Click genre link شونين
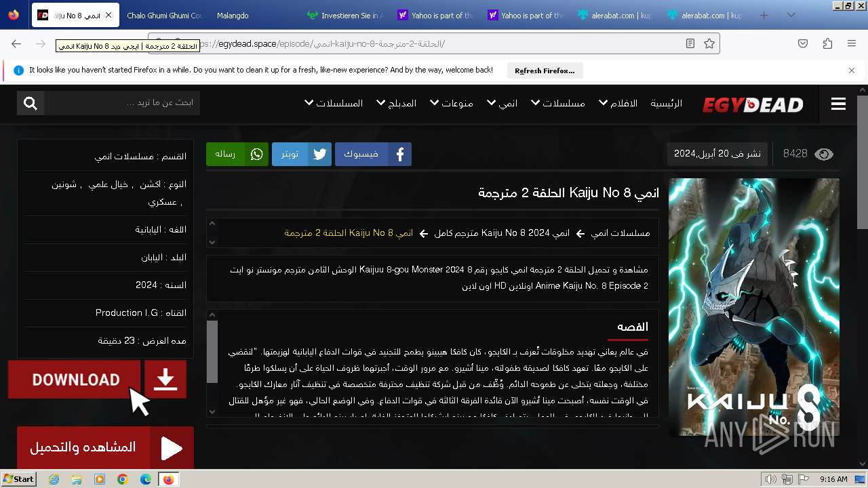The image size is (868, 488). [x=64, y=184]
